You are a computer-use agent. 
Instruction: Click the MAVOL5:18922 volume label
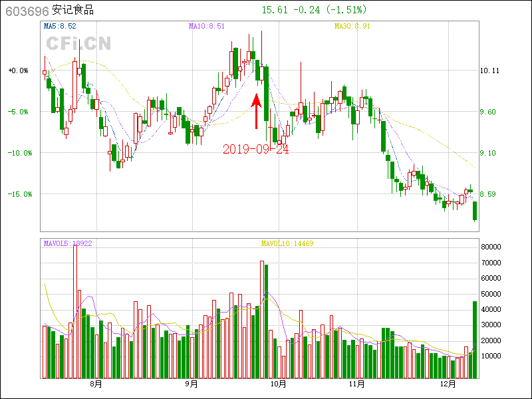coord(68,244)
